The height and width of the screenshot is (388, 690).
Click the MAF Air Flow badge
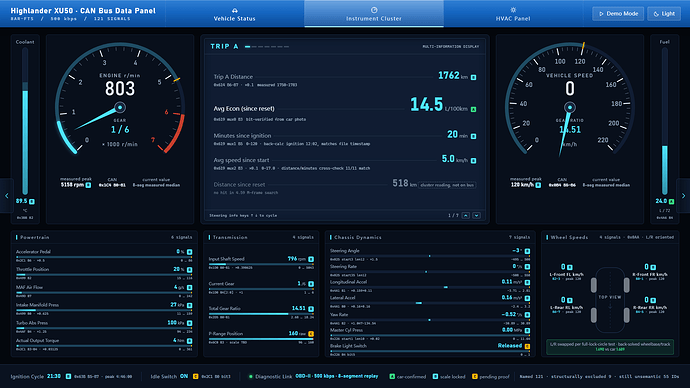point(190,288)
